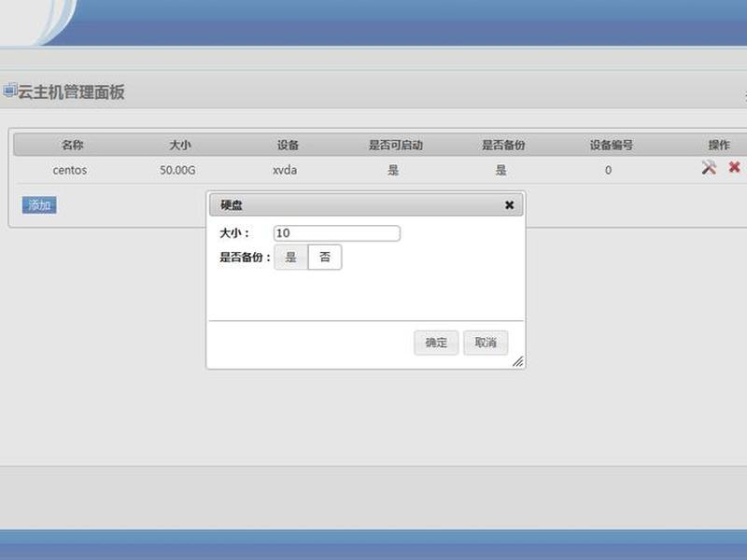
Task: Click the edit tools icon for centos
Action: pos(709,168)
